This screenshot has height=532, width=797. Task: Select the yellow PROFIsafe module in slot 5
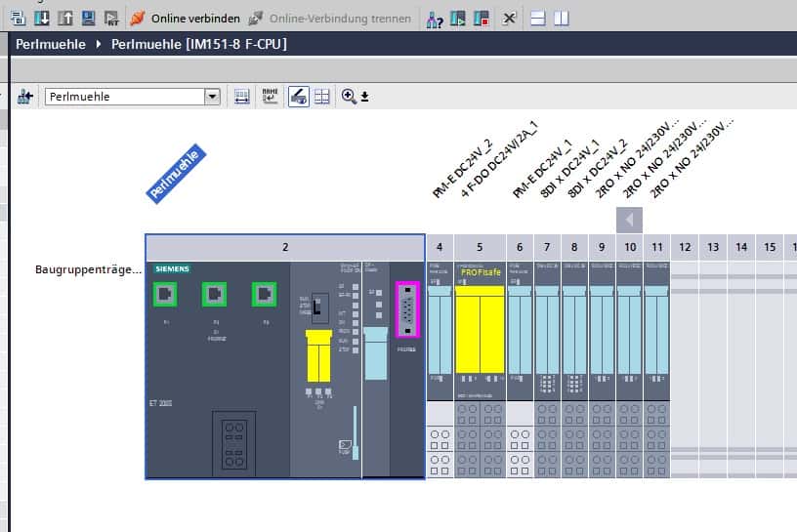(480, 330)
